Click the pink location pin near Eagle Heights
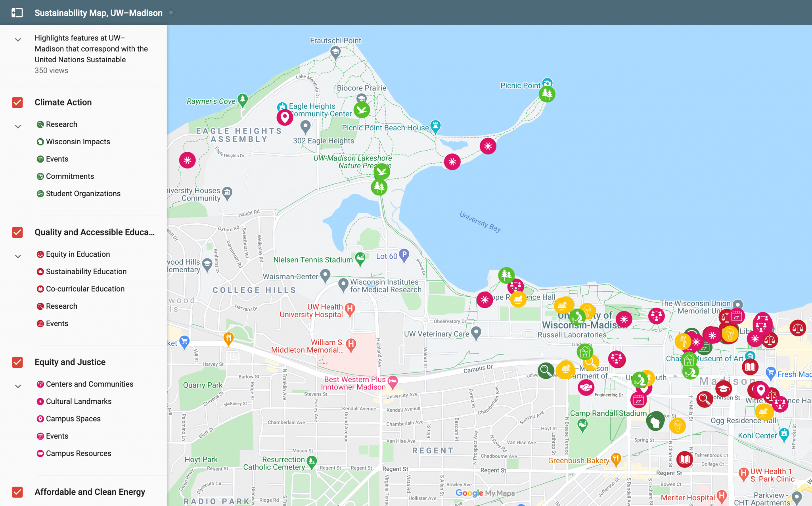The image size is (812, 506). coord(285,117)
